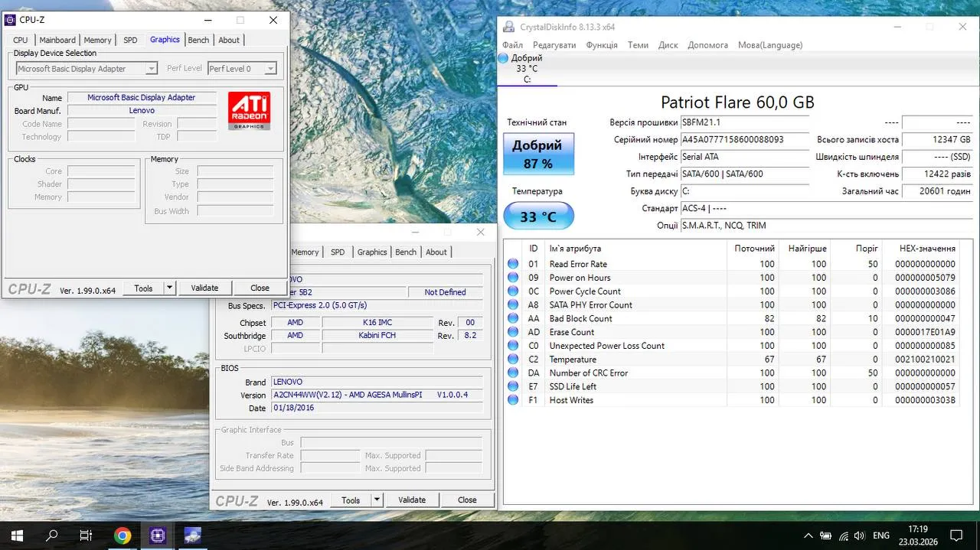Click Close in the front CPU-Z window
980x550 pixels.
point(260,288)
